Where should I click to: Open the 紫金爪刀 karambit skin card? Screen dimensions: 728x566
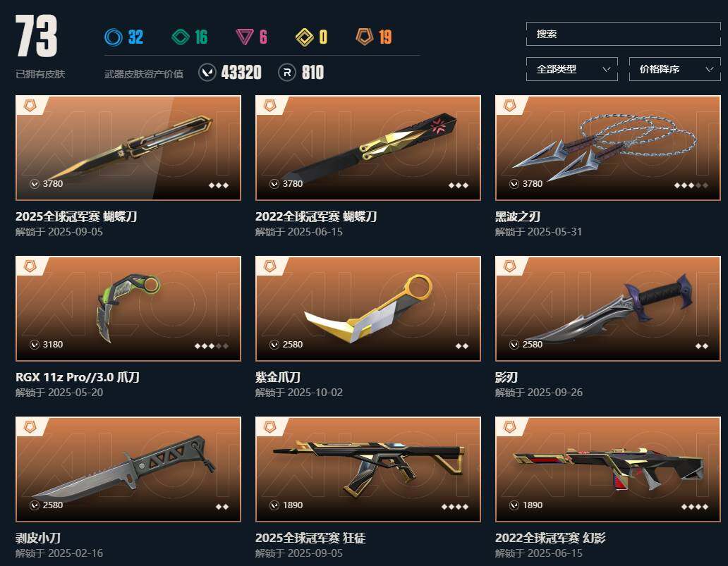click(x=368, y=309)
